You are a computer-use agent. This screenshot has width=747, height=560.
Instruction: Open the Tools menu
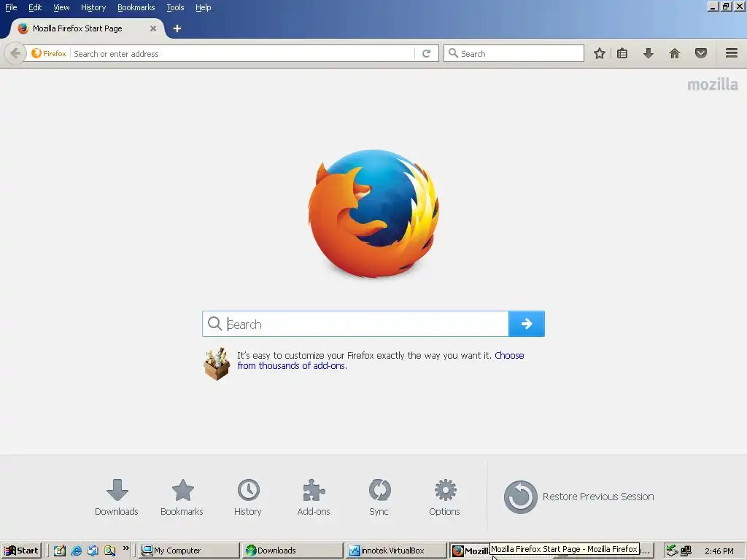click(175, 7)
